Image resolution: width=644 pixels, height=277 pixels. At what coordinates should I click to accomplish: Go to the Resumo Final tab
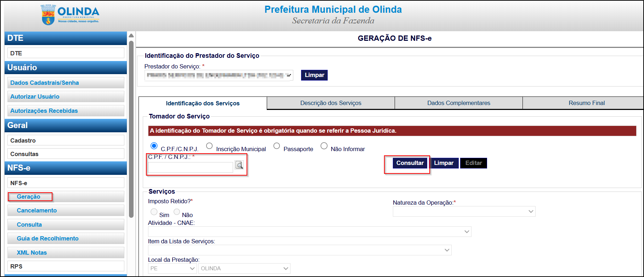pyautogui.click(x=586, y=103)
